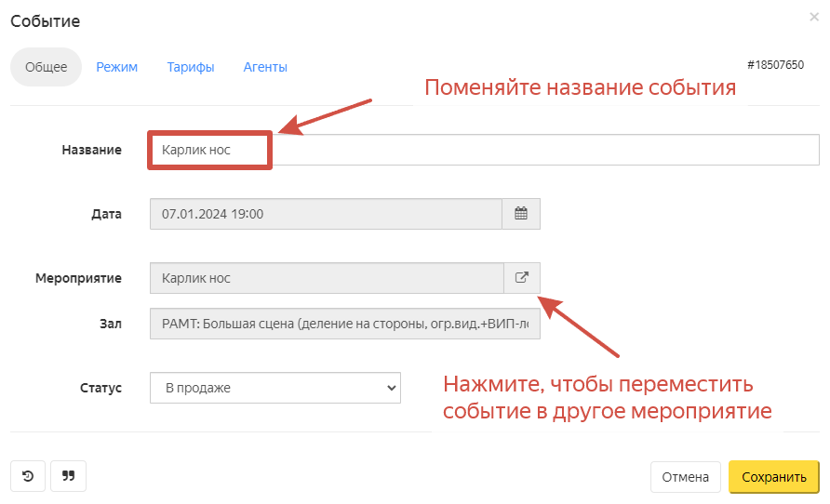
Task: Click the quotation marks icon button
Action: (x=68, y=476)
